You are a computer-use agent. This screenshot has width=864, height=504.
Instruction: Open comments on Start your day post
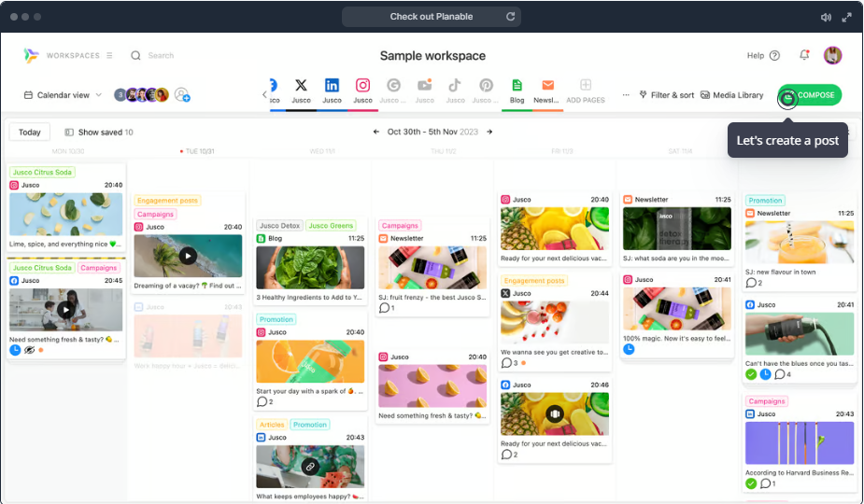point(264,401)
